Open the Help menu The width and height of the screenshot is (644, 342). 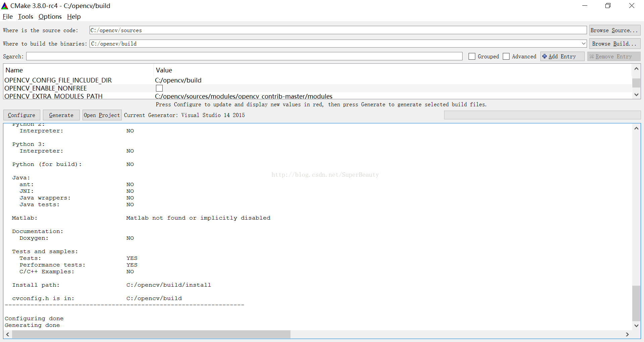pos(74,16)
